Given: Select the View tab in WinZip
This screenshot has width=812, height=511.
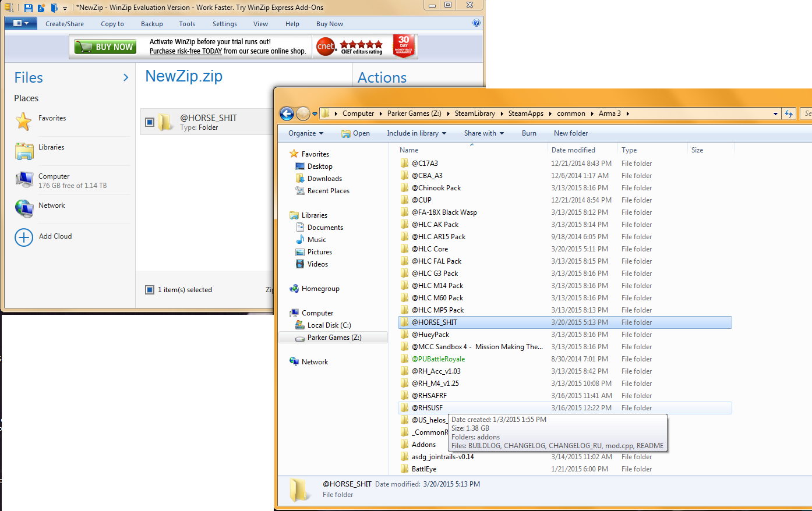Looking at the screenshot, I should point(261,24).
